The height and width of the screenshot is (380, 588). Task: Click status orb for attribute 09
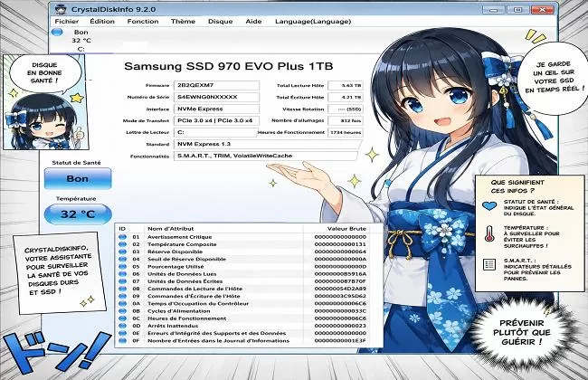pyautogui.click(x=123, y=296)
